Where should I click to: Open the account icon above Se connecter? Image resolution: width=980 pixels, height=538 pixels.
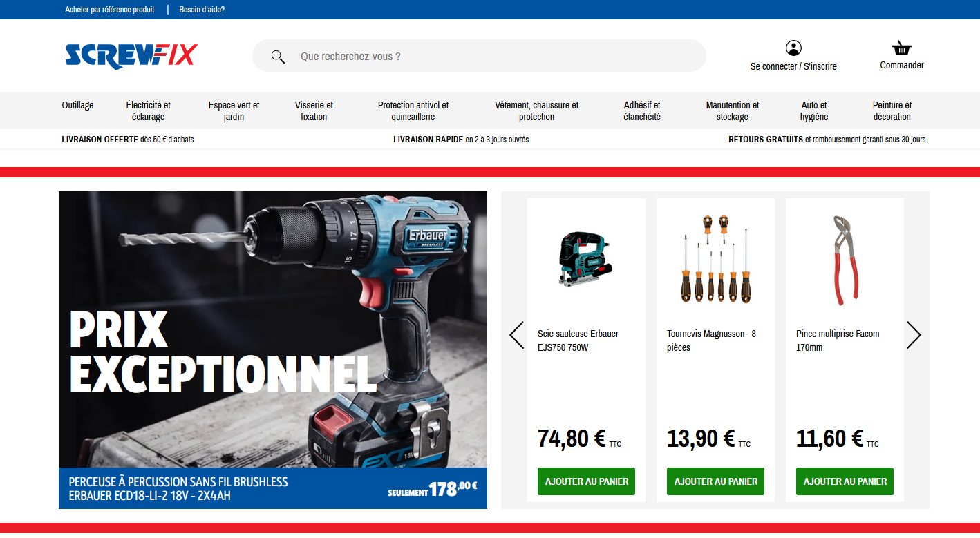(793, 48)
